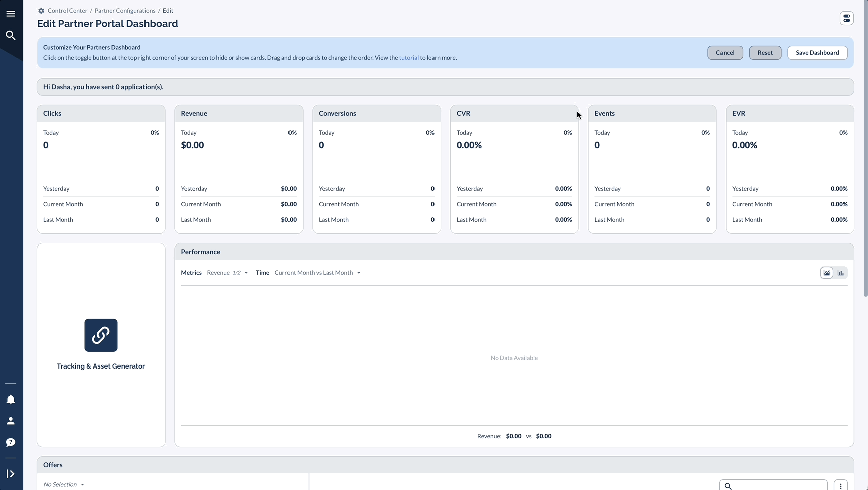This screenshot has height=490, width=868.
Task: Click Current Month row in Events card
Action: (652, 204)
